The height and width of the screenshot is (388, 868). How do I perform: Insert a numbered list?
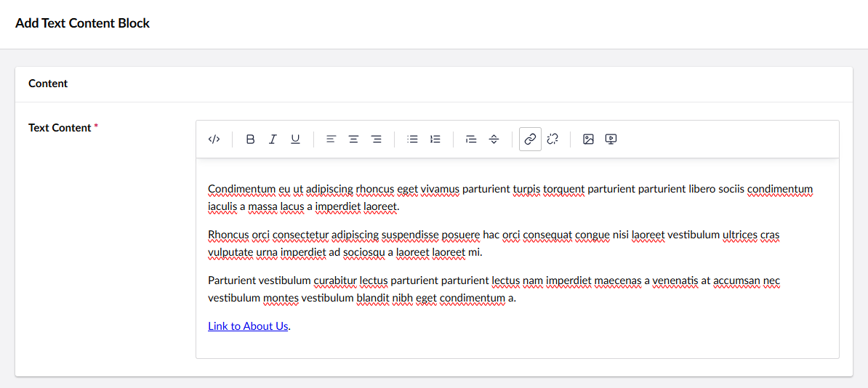pyautogui.click(x=435, y=140)
